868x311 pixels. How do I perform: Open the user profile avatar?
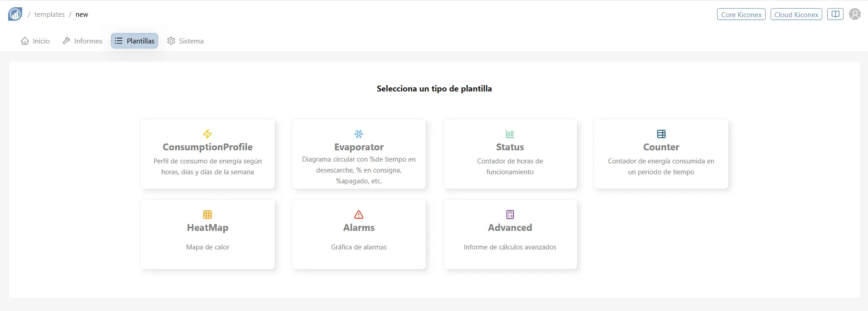pos(854,14)
